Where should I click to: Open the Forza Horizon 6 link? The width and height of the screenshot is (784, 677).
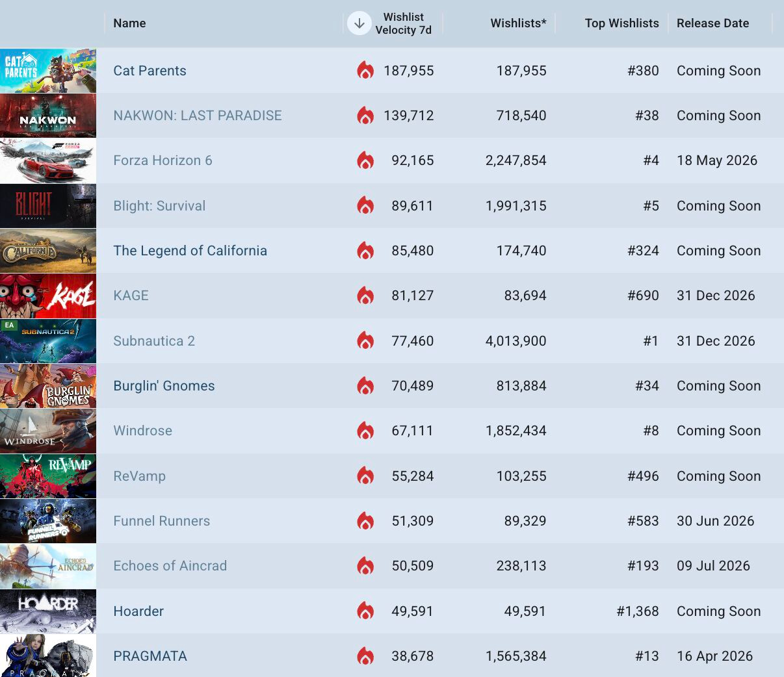click(x=163, y=160)
